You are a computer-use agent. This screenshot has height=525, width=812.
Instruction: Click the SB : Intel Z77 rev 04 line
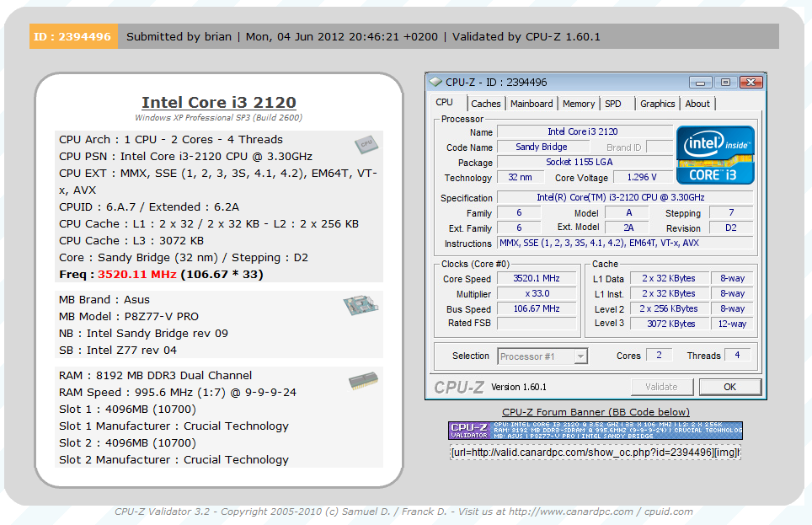click(x=118, y=350)
